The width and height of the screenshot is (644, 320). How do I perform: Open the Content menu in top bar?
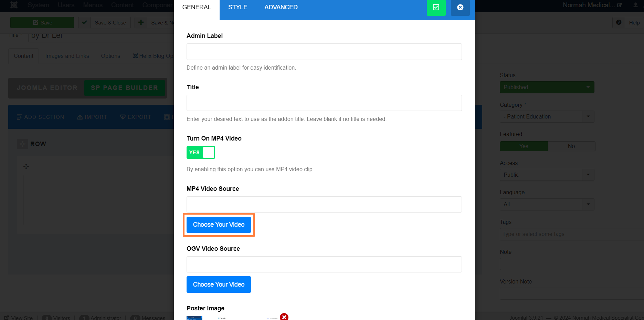click(122, 5)
